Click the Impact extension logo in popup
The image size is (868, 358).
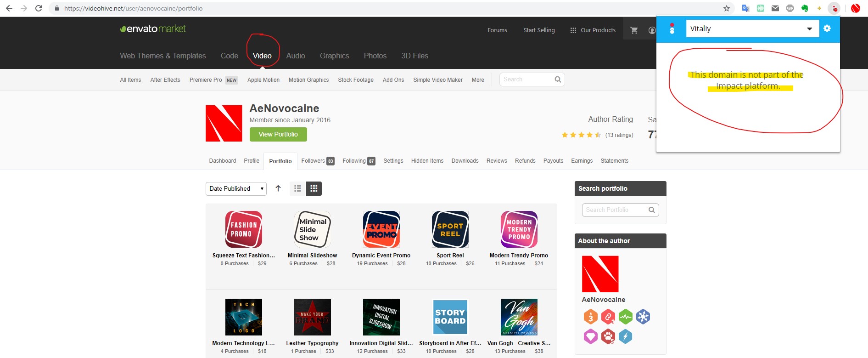coord(672,28)
